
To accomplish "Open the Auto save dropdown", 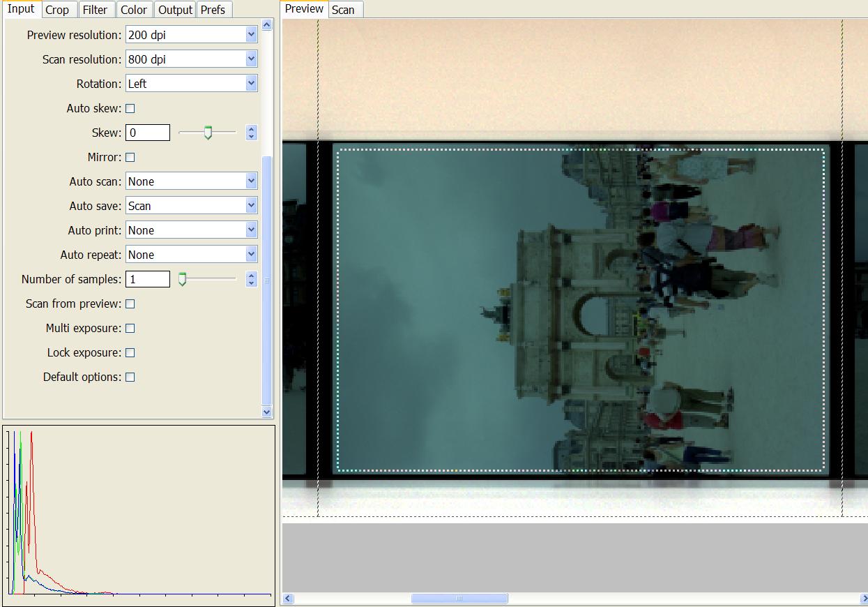I will click(192, 206).
